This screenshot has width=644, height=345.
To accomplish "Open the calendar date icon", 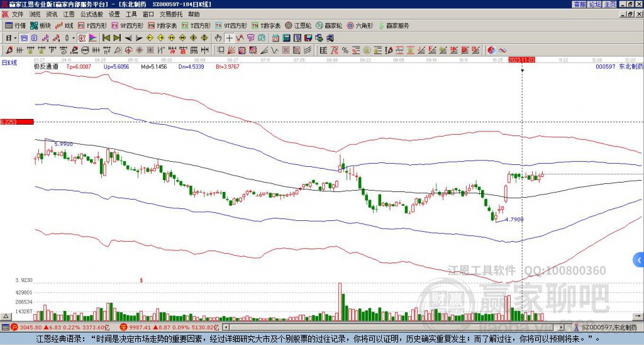I will tap(275, 38).
